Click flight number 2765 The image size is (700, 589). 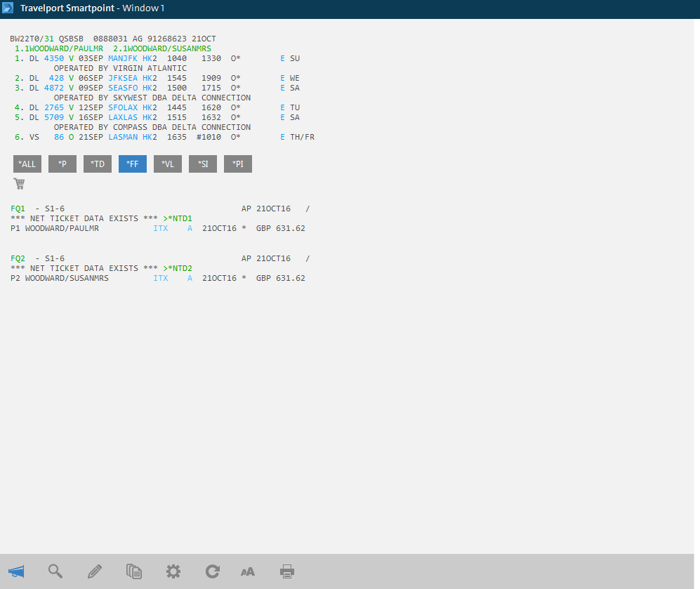pos(54,107)
